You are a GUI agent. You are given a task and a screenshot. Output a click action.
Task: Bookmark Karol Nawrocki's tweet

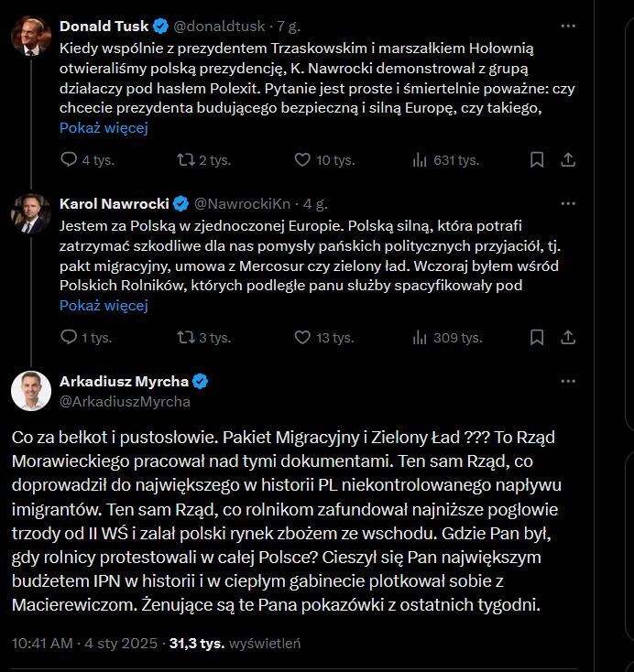(537, 337)
